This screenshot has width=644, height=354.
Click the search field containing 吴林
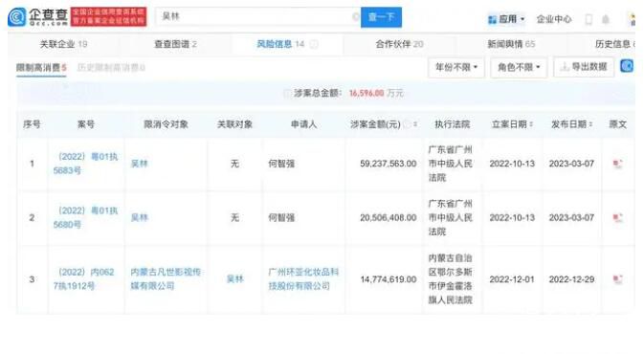258,17
